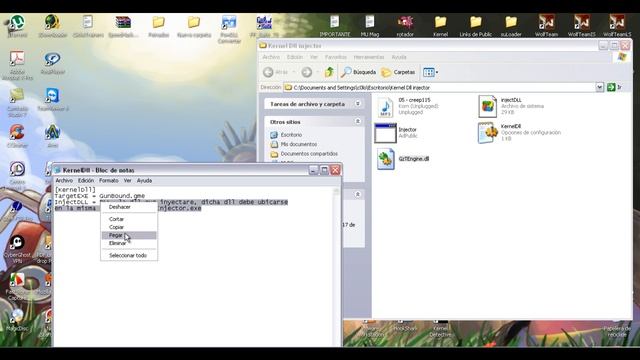Click the TargetEXE = GunBound.gme line
640x360 pixels.
100,196
